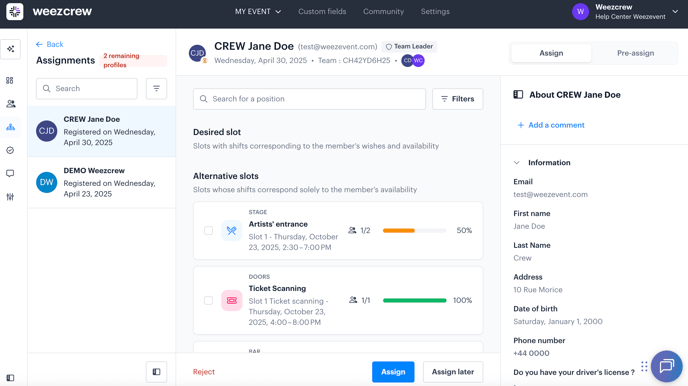688x386 pixels.
Task: Switch to the Assign tab
Action: click(x=551, y=53)
